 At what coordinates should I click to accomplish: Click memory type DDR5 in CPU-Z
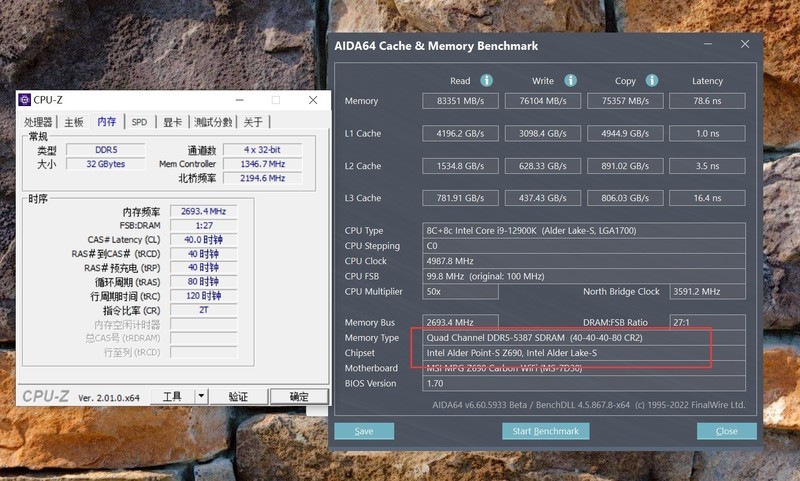click(x=106, y=150)
